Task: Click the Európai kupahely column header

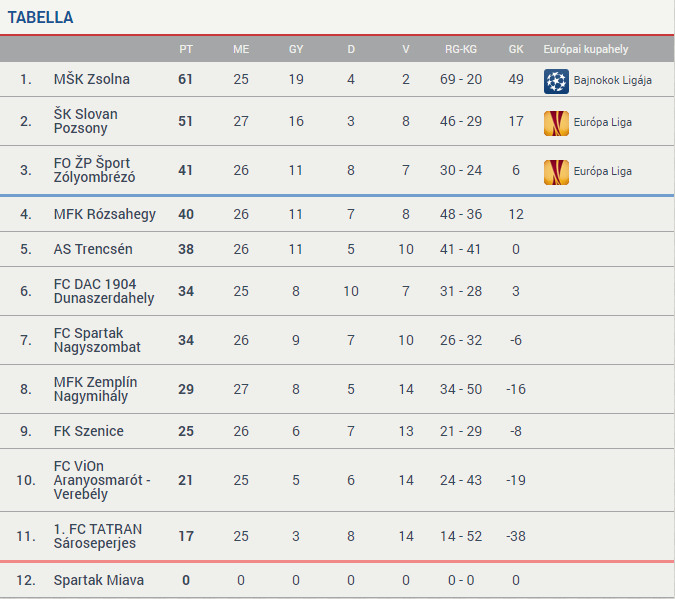Action: click(x=586, y=49)
